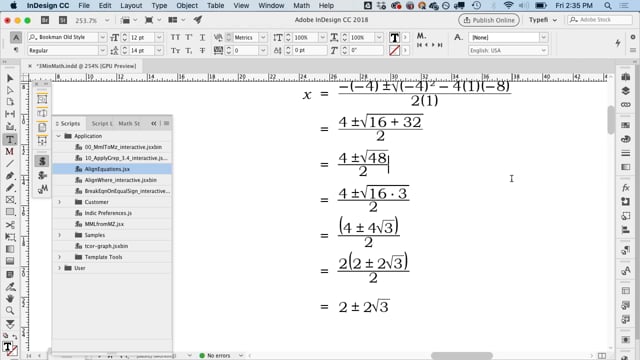
Task: Click the stroke none swatch
Action: tap(394, 51)
